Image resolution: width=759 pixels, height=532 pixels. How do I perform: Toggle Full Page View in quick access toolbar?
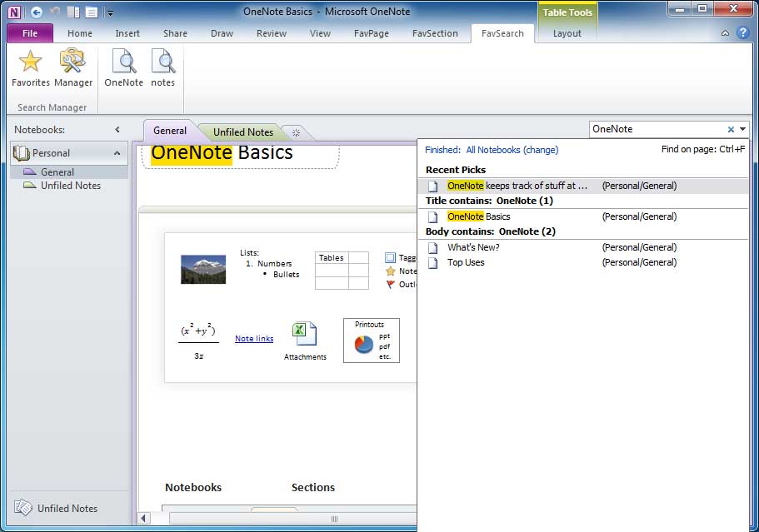tap(92, 12)
